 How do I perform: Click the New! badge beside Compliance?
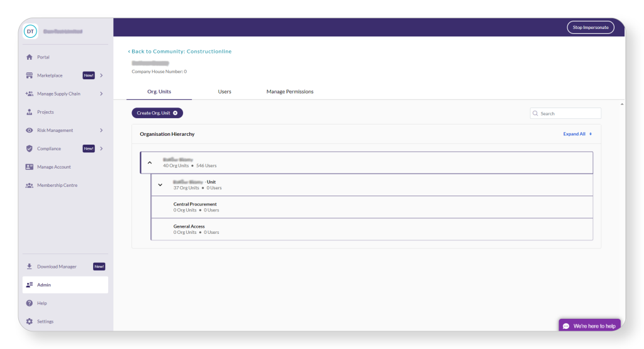89,148
